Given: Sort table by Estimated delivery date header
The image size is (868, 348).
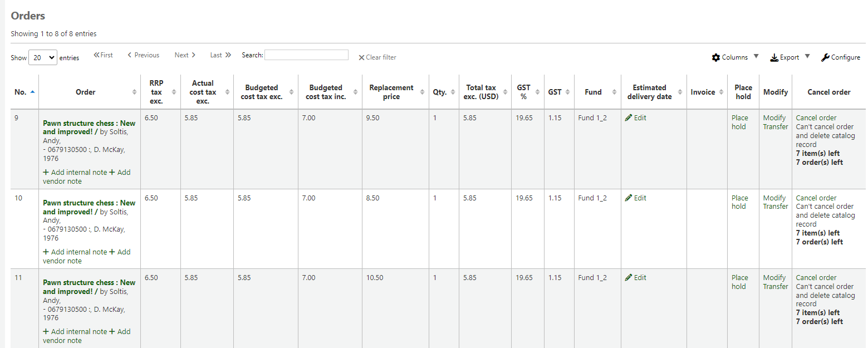Looking at the screenshot, I should [x=649, y=92].
